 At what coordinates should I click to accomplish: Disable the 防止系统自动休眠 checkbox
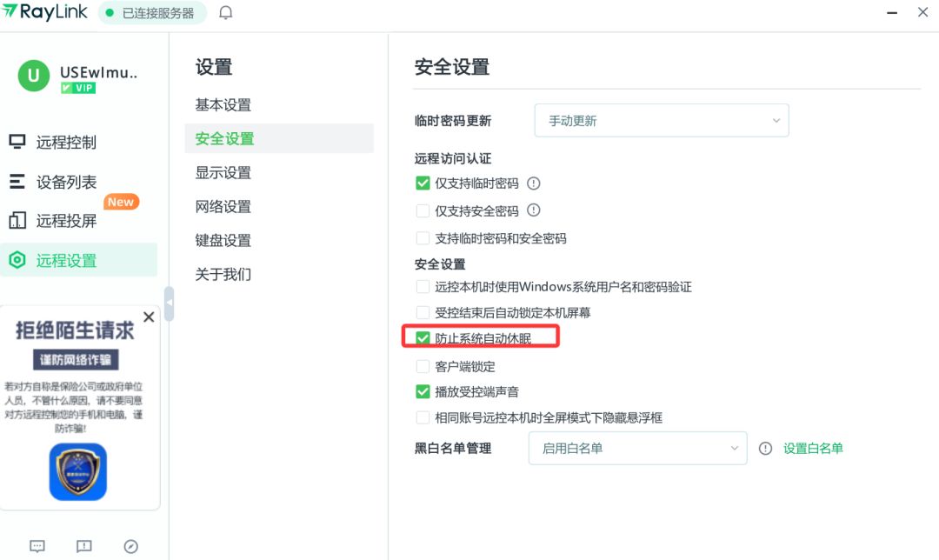(x=423, y=338)
